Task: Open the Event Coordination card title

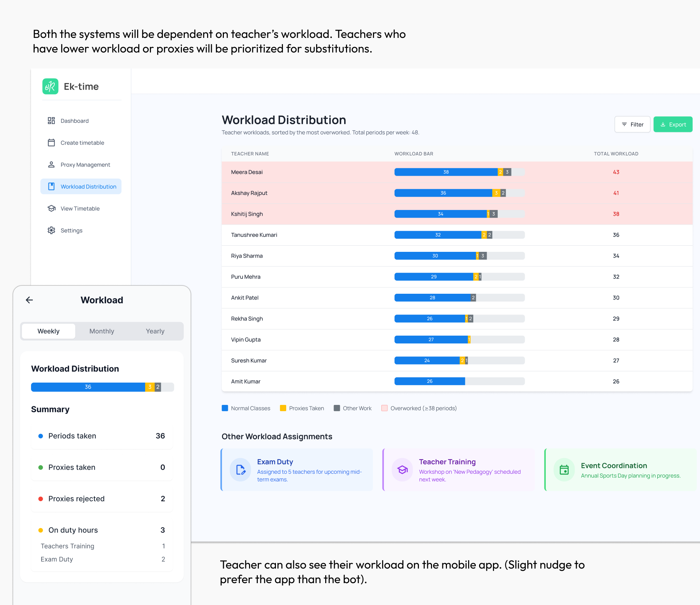Action: coord(614,465)
